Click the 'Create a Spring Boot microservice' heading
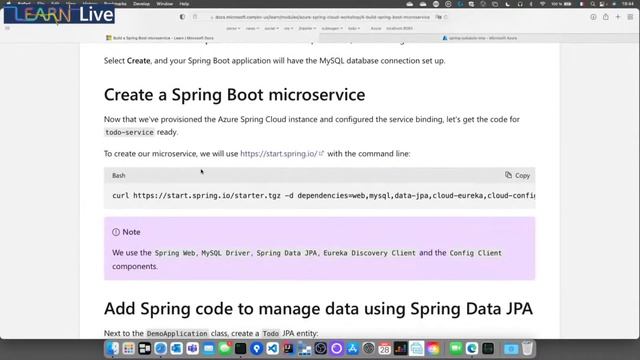640x360 pixels. click(x=235, y=95)
